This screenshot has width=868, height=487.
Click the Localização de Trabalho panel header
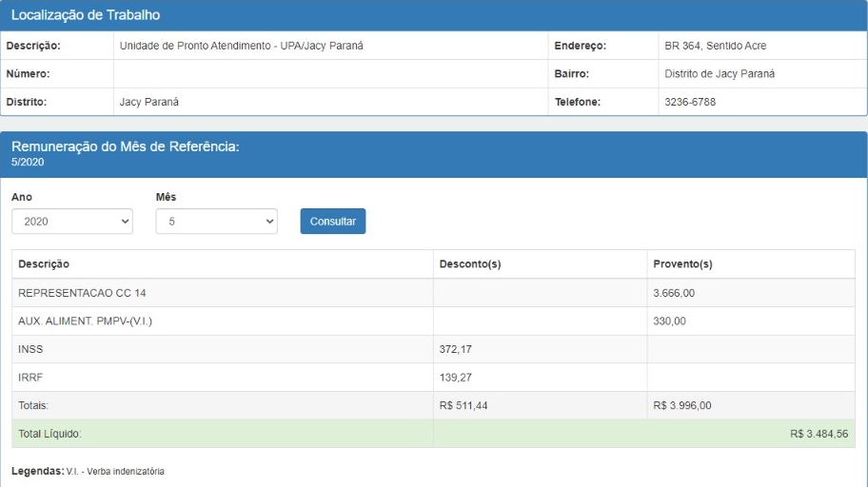[86, 15]
